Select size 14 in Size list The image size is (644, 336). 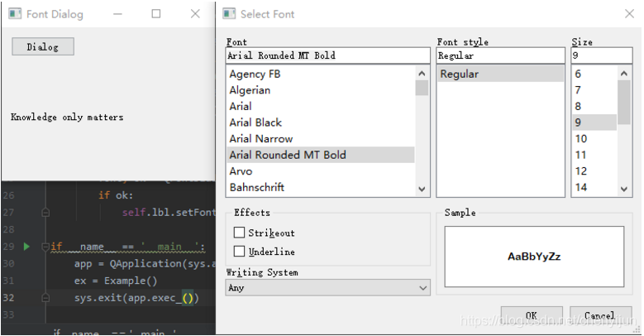[594, 188]
